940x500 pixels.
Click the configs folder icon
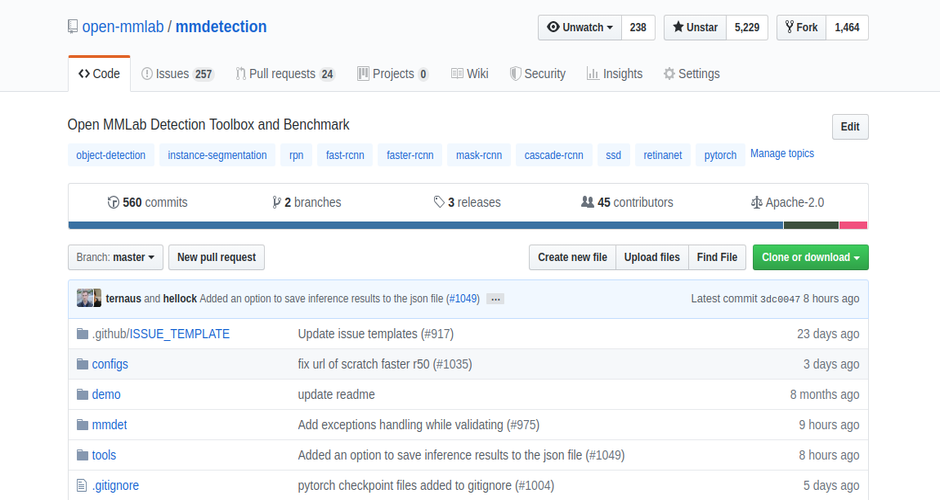point(83,364)
